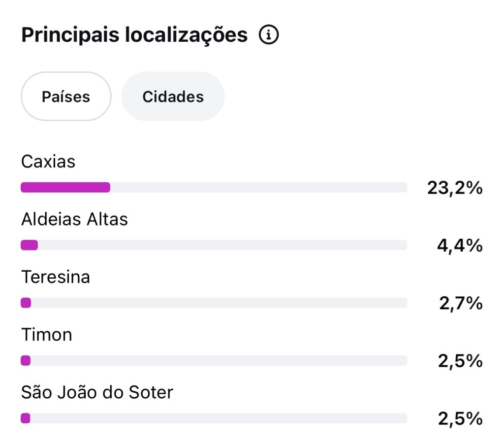
Task: Open the info icon beside Principais localizações
Action: coord(268,34)
